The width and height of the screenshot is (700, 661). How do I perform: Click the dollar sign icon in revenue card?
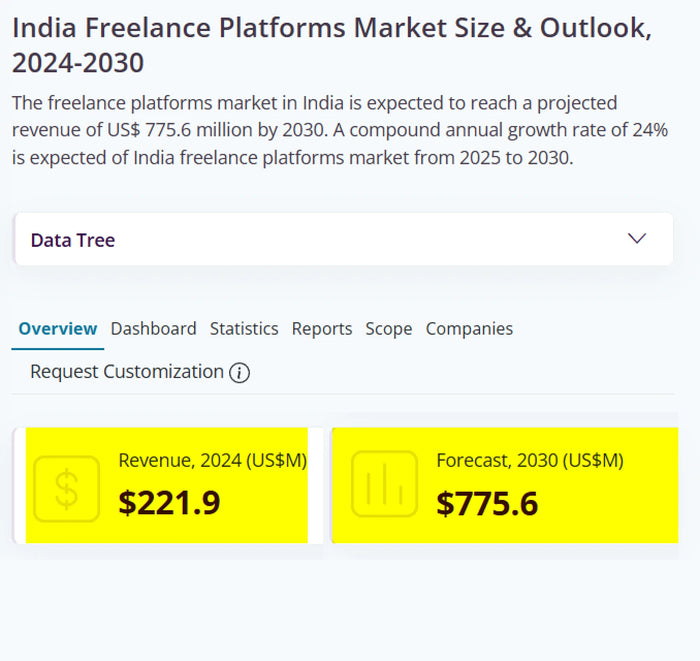(66, 488)
